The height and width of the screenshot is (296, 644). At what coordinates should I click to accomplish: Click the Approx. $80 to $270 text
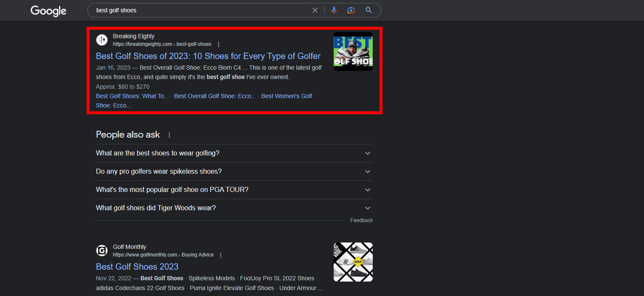point(123,87)
